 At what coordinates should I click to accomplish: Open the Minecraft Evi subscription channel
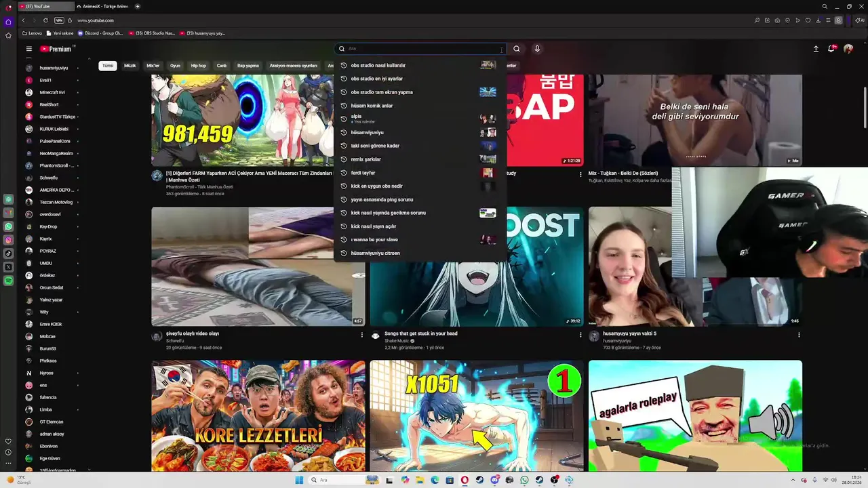(x=52, y=92)
